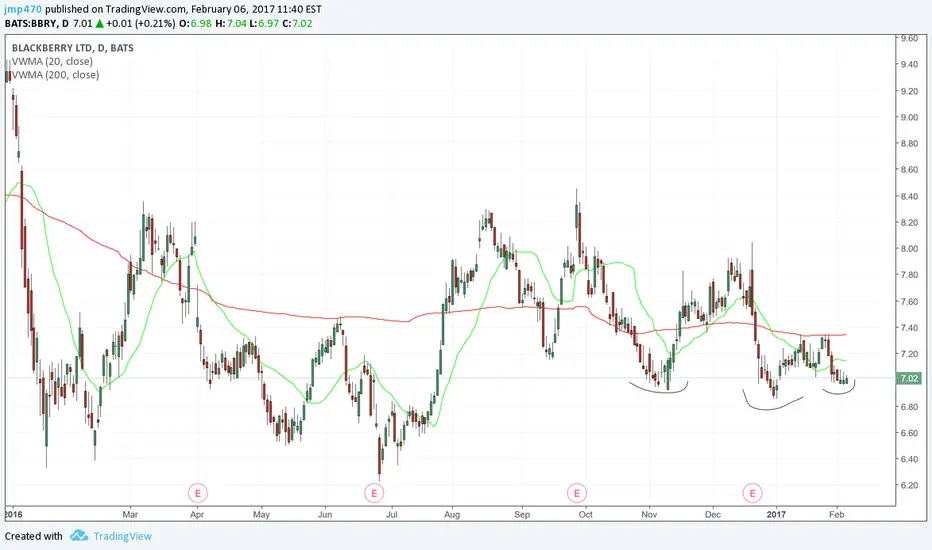Viewport: 932px width, 550px height.
Task: Click the Created with caption
Action: pos(33,536)
